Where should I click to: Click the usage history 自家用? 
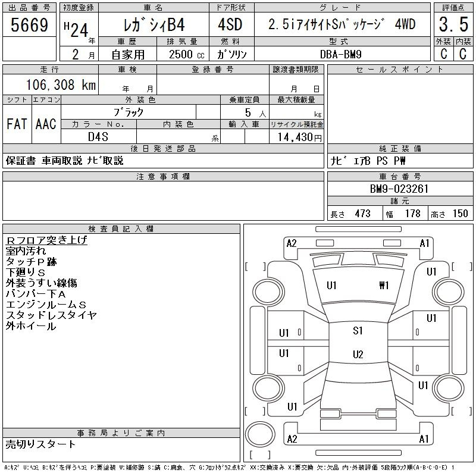click(128, 55)
